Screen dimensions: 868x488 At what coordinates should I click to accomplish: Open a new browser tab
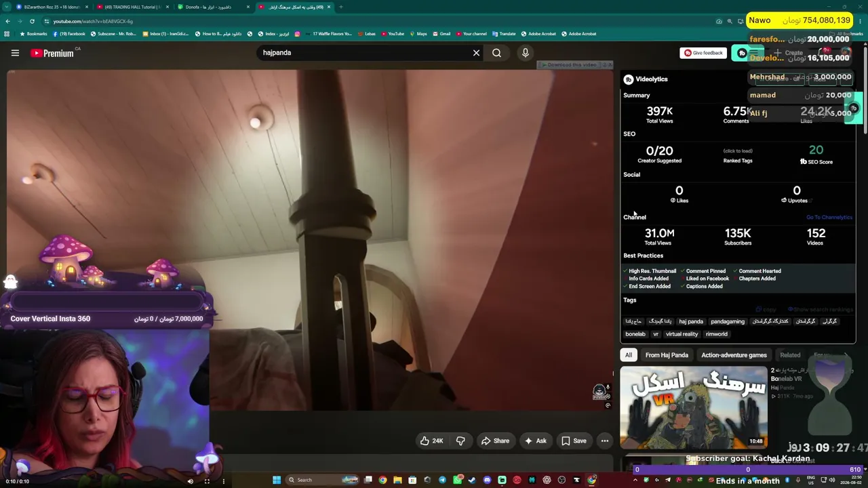[340, 7]
